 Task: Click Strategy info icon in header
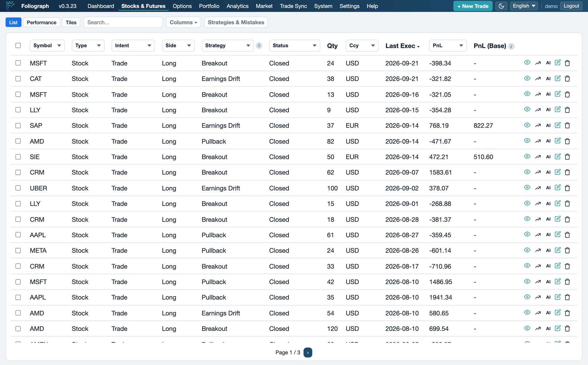pos(259,46)
